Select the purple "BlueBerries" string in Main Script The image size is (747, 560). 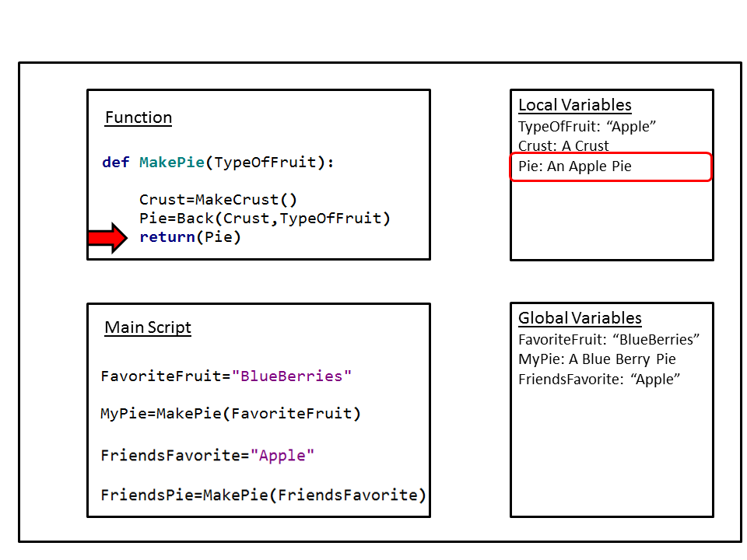pyautogui.click(x=292, y=376)
